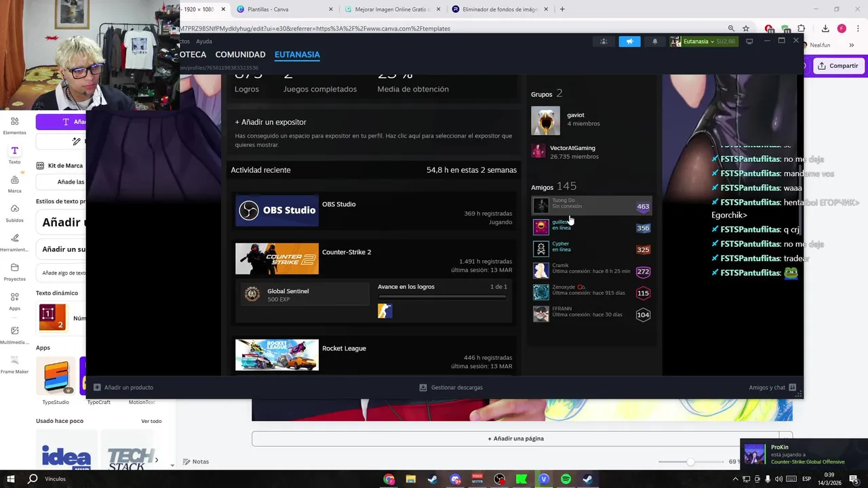Switch Steam to Big Picture mode icon

click(749, 41)
